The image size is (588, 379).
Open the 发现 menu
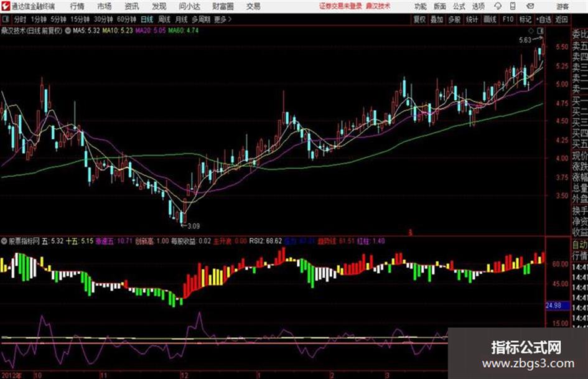159,6
